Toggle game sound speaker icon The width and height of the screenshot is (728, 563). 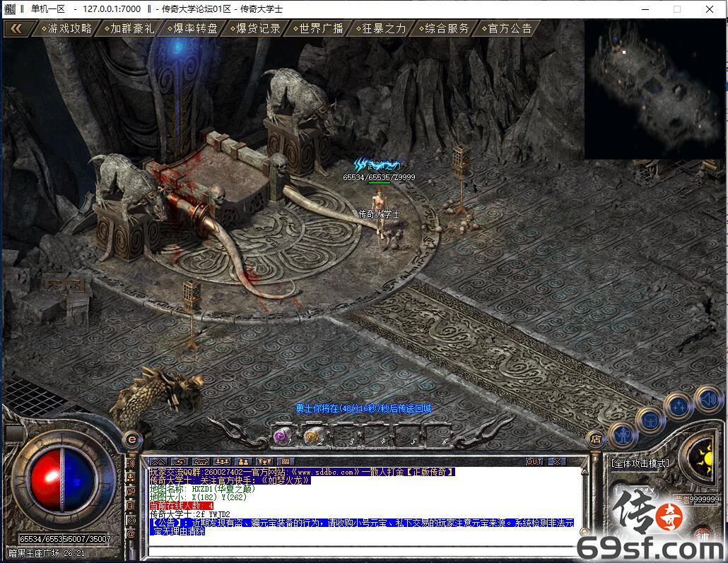pyautogui.click(x=708, y=398)
